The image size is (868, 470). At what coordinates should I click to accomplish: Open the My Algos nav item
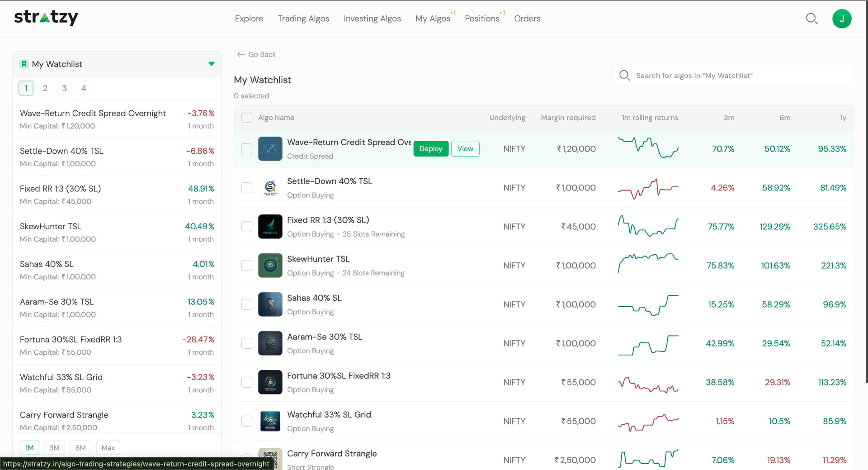[x=433, y=19]
